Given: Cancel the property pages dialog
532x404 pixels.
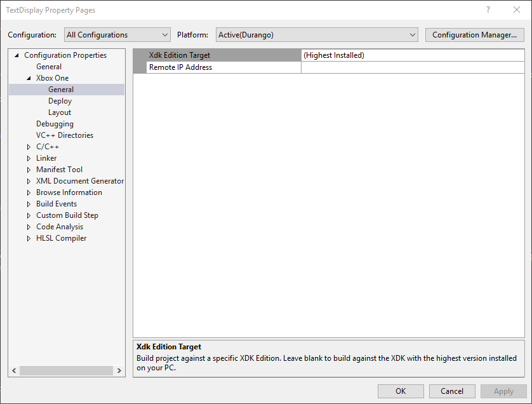Looking at the screenshot, I should click(452, 391).
